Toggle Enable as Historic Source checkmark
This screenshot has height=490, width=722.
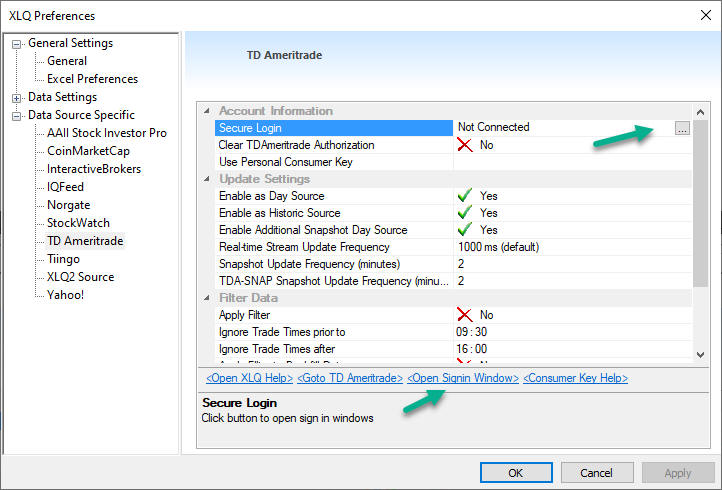(x=465, y=213)
